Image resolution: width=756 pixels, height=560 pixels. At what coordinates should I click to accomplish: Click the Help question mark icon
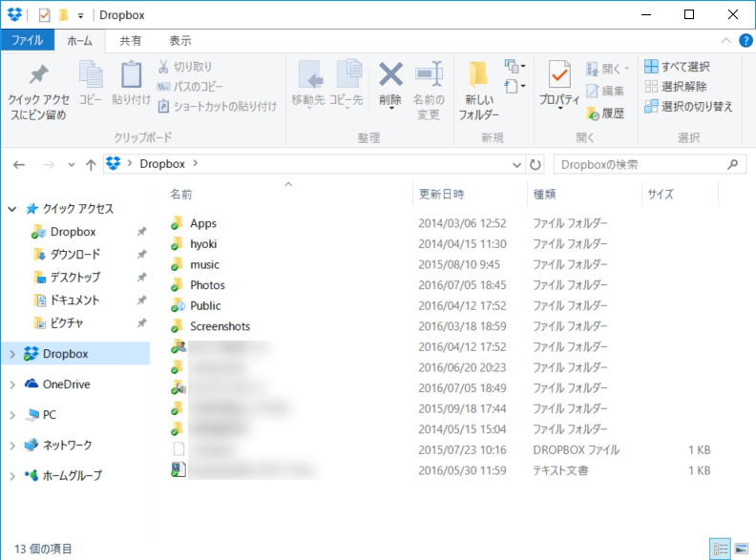point(745,40)
